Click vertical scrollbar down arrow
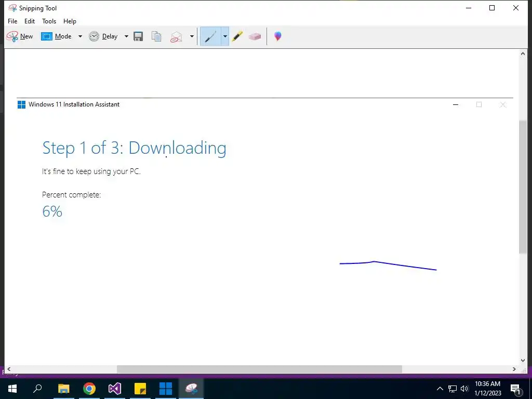The width and height of the screenshot is (532, 399). coord(523,361)
